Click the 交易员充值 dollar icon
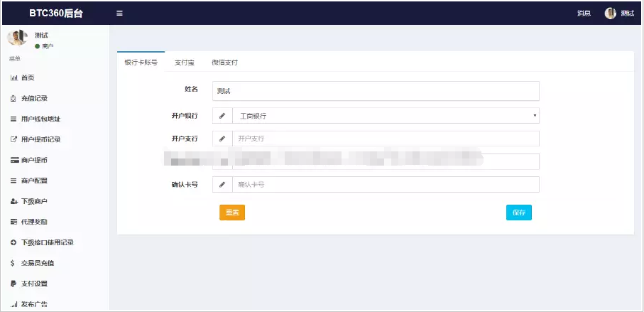This screenshot has height=312, width=644. 13,263
